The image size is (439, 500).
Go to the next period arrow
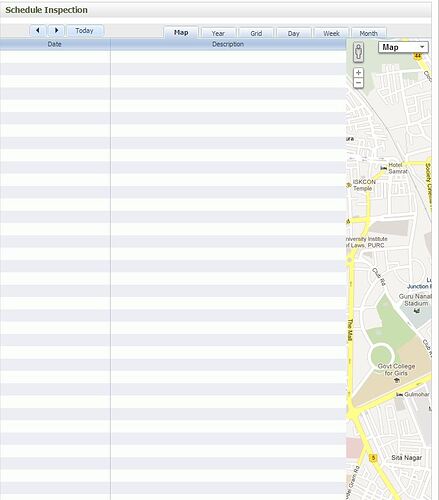point(56,31)
